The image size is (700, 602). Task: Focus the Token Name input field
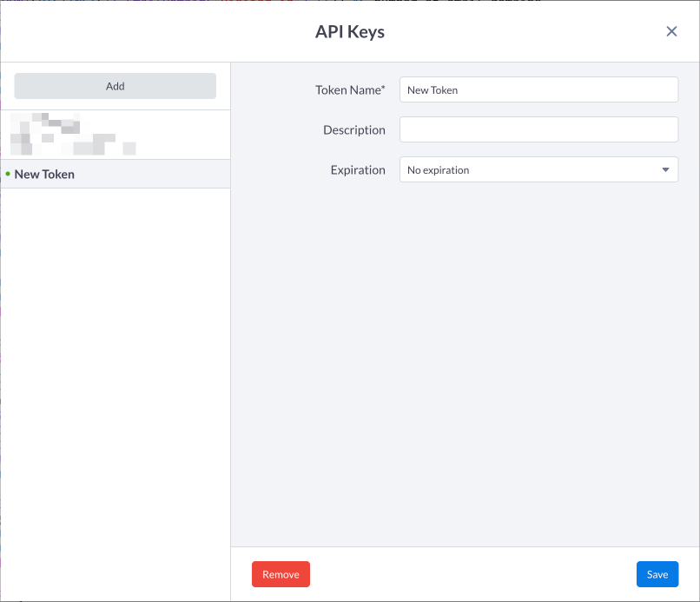point(538,89)
